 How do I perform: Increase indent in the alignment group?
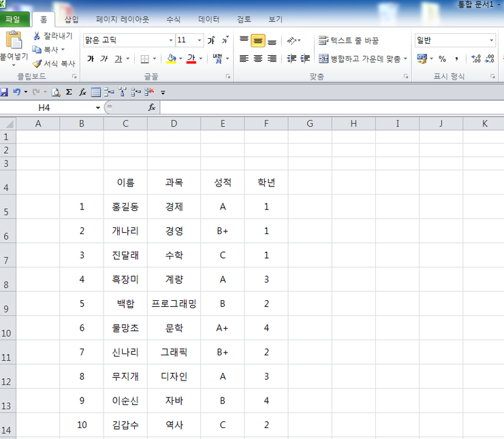coord(305,59)
